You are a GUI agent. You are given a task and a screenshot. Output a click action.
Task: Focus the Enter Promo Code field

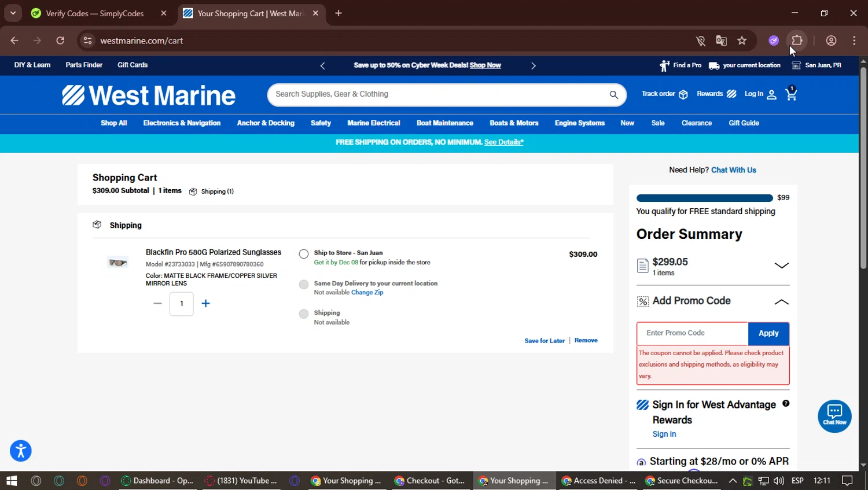(x=693, y=333)
